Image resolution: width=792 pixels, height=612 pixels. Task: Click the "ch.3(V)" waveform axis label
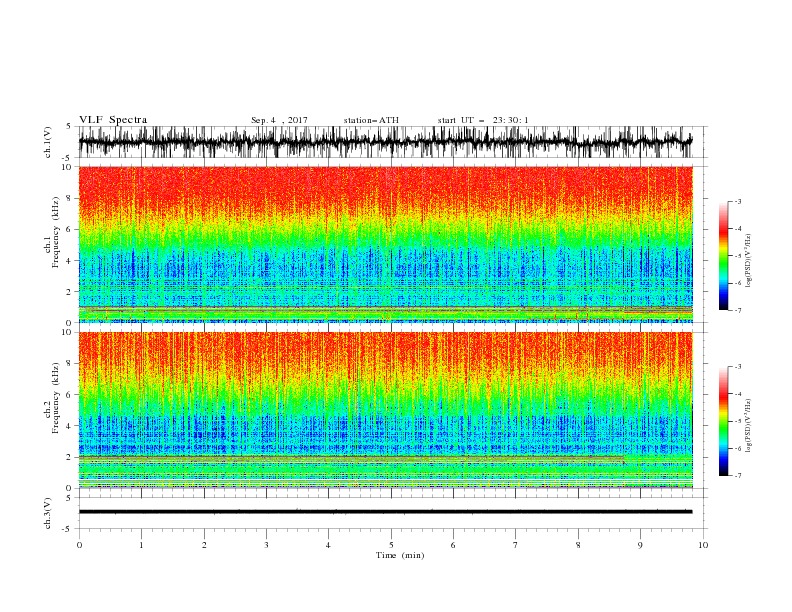[48, 513]
